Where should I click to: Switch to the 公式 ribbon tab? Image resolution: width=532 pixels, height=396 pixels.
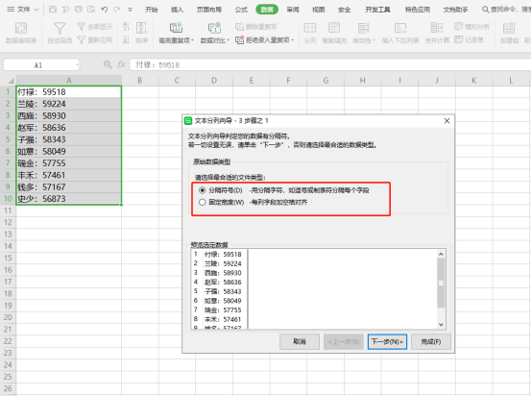pyautogui.click(x=241, y=10)
